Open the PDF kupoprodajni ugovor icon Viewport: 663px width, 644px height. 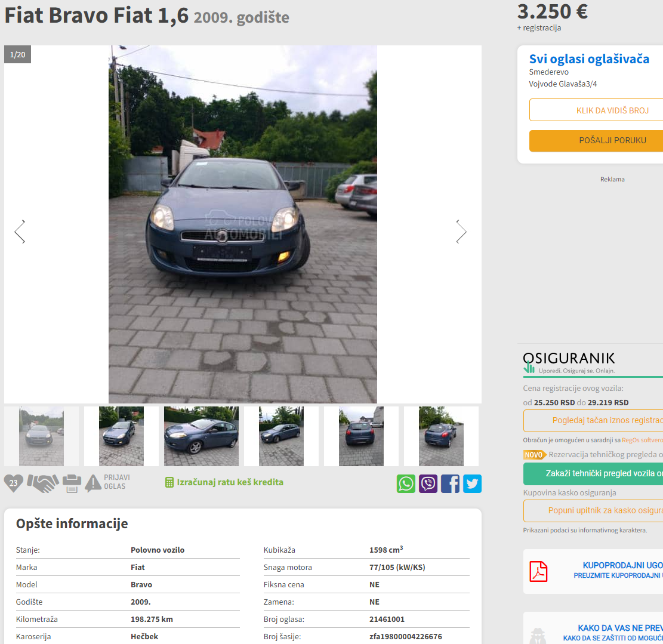[538, 572]
